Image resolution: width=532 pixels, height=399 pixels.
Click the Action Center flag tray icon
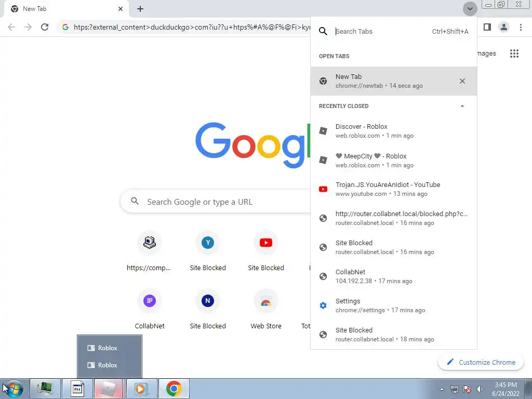pyautogui.click(x=467, y=389)
